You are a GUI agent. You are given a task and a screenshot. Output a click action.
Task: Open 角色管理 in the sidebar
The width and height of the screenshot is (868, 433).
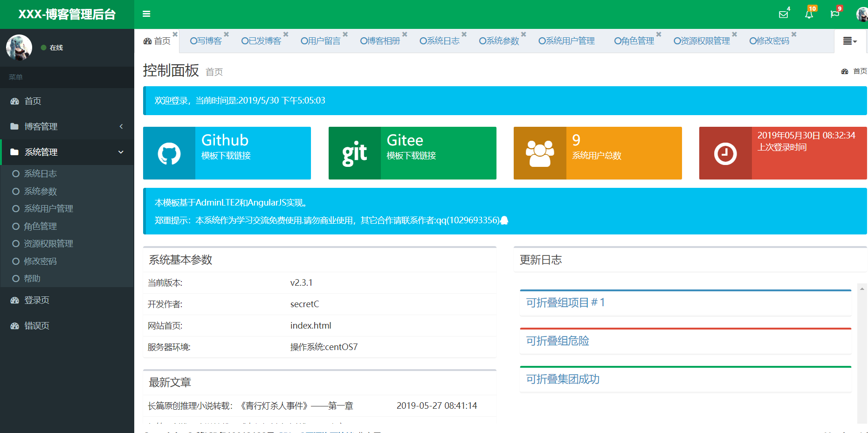coord(67,226)
